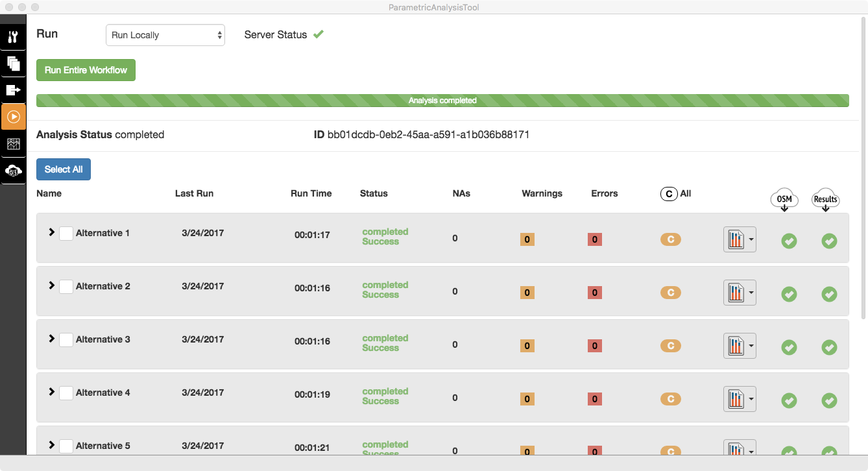
Task: Click the Run Entire Workflow button
Action: click(86, 70)
